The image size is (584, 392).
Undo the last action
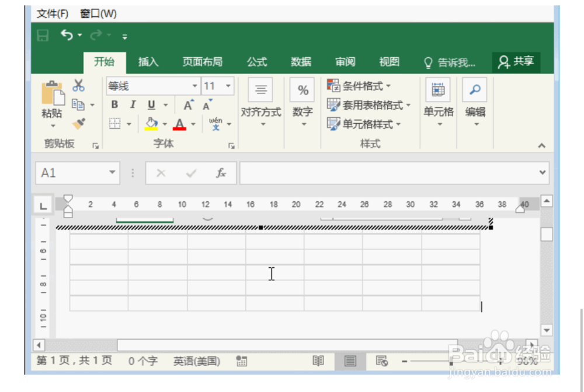coord(67,35)
